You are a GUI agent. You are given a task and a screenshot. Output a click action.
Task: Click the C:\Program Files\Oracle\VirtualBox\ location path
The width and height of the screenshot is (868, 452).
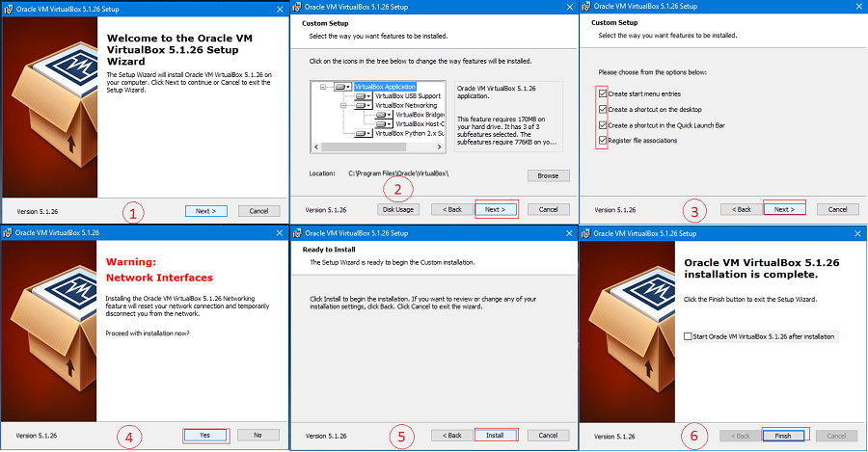click(x=398, y=173)
